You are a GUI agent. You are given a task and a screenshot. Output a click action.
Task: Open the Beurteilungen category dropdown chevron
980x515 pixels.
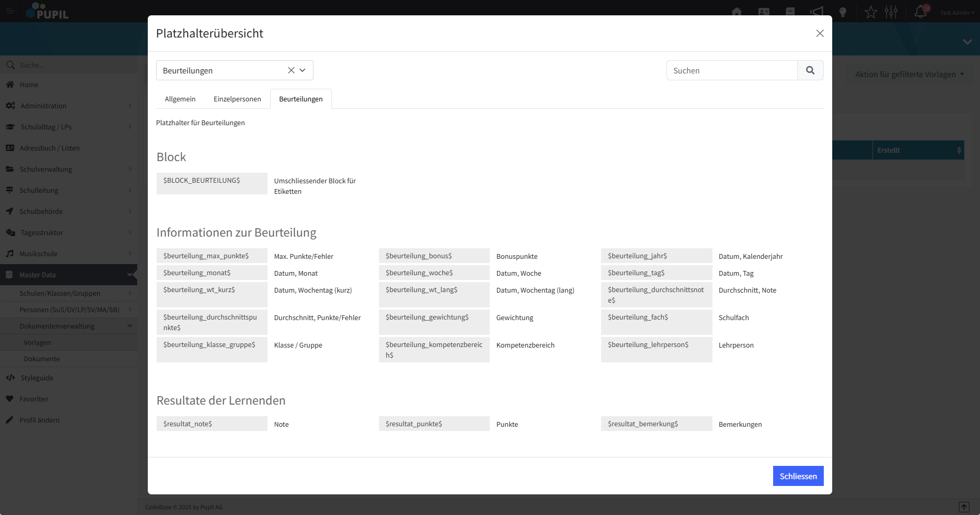(303, 70)
